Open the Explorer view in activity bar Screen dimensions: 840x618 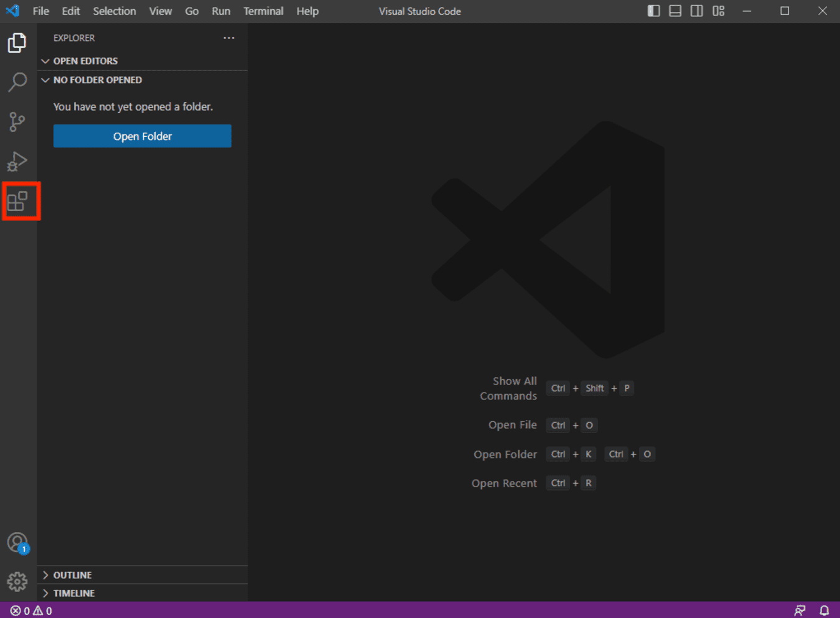click(x=17, y=43)
